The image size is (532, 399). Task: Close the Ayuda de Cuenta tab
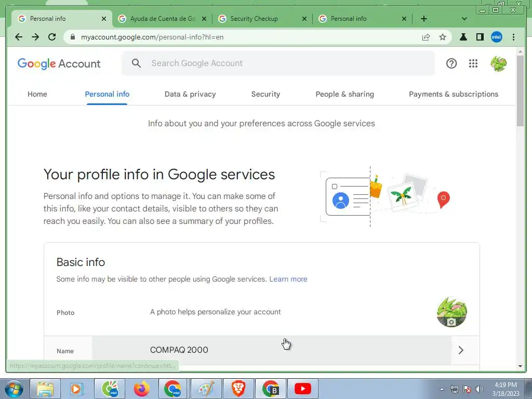point(204,19)
